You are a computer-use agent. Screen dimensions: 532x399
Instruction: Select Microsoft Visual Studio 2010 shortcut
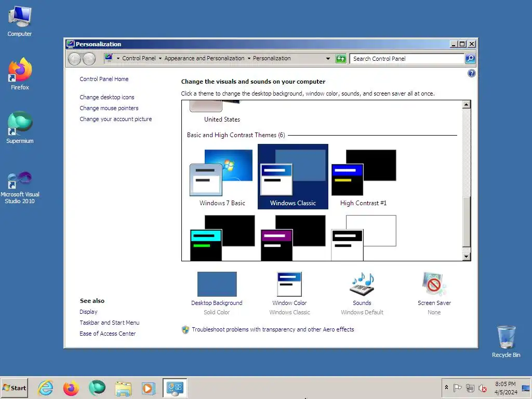(x=20, y=187)
